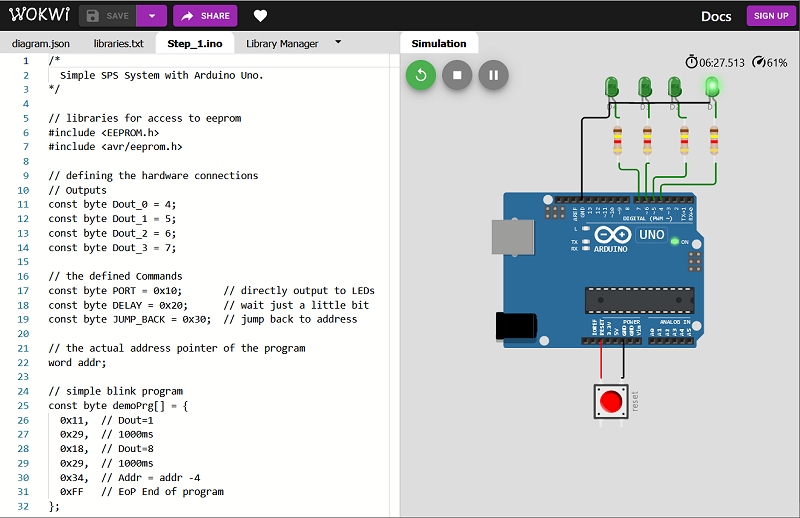Open the libraries.txt tab

[x=119, y=44]
